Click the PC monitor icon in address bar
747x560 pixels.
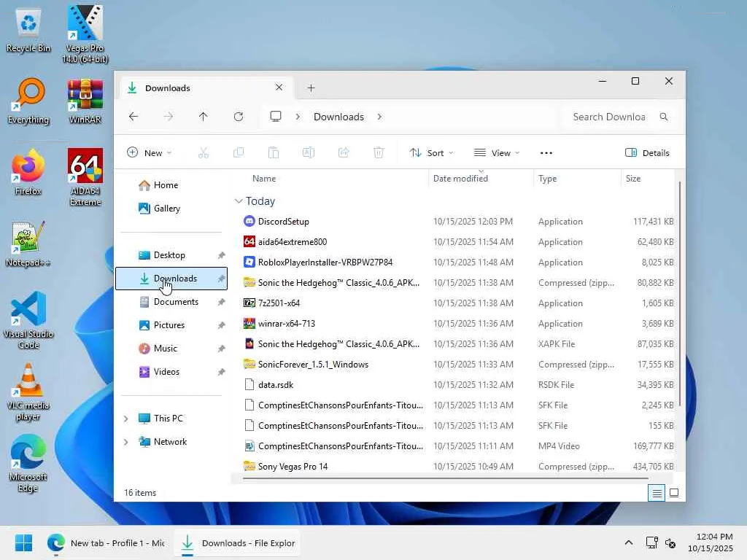point(275,117)
